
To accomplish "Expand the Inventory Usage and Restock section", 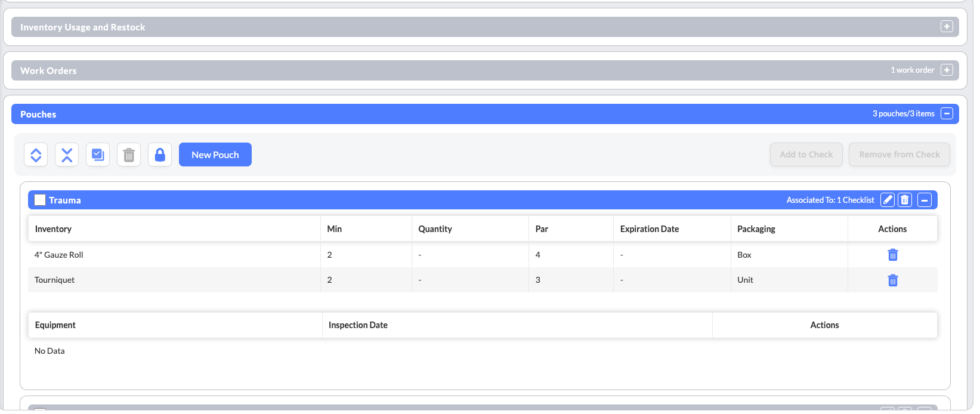I will 947,26.
